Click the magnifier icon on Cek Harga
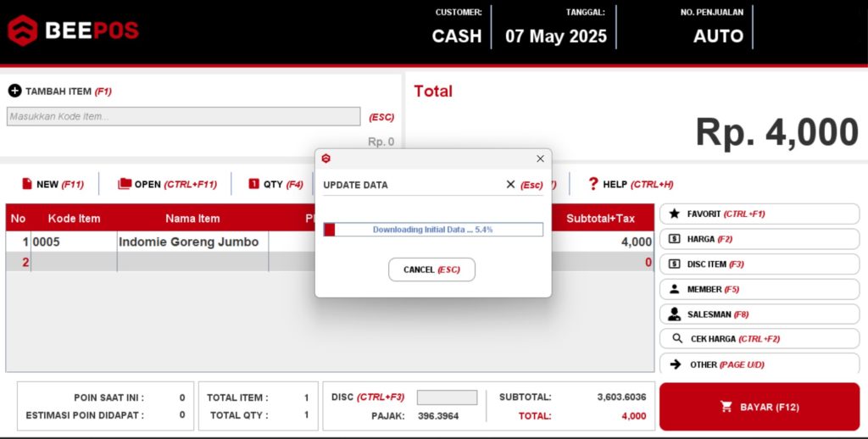This screenshot has width=868, height=439. coord(677,338)
